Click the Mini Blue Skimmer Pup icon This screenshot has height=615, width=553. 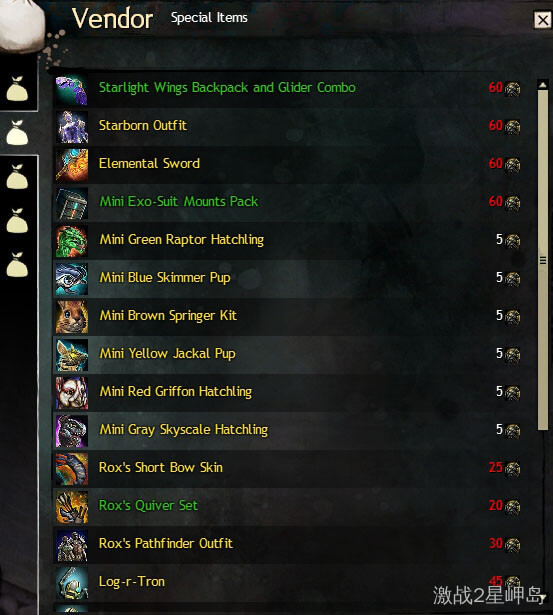coord(72,279)
